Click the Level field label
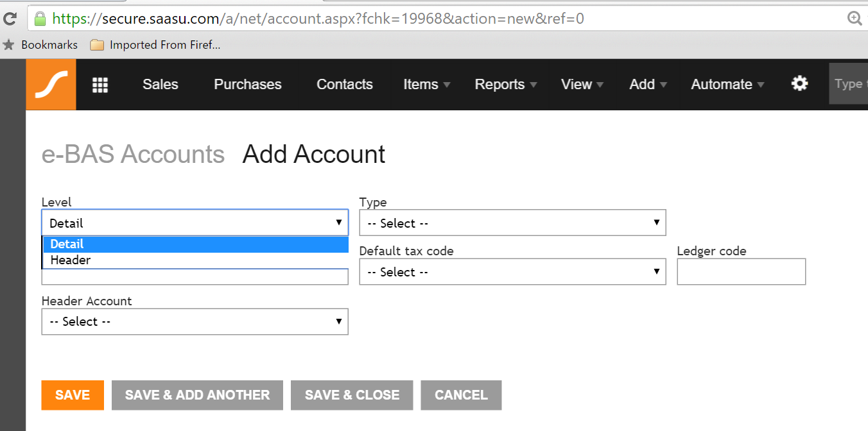868x431 pixels. point(56,202)
